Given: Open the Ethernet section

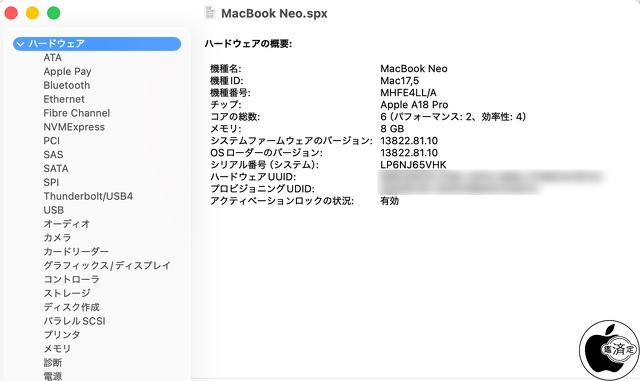Looking at the screenshot, I should 64,99.
